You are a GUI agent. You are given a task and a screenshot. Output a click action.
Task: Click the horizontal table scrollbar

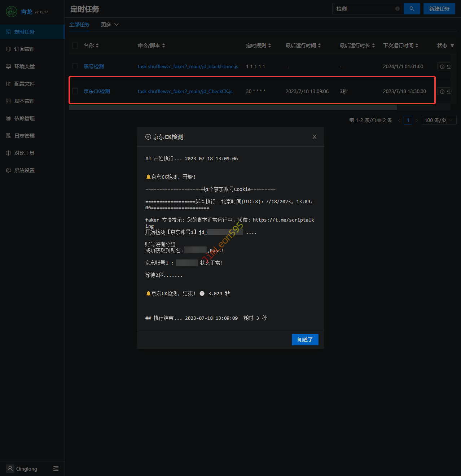[x=233, y=107]
